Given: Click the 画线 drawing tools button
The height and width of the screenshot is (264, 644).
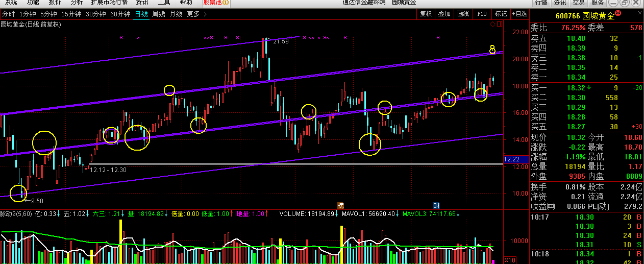Looking at the screenshot, I should click(x=463, y=14).
